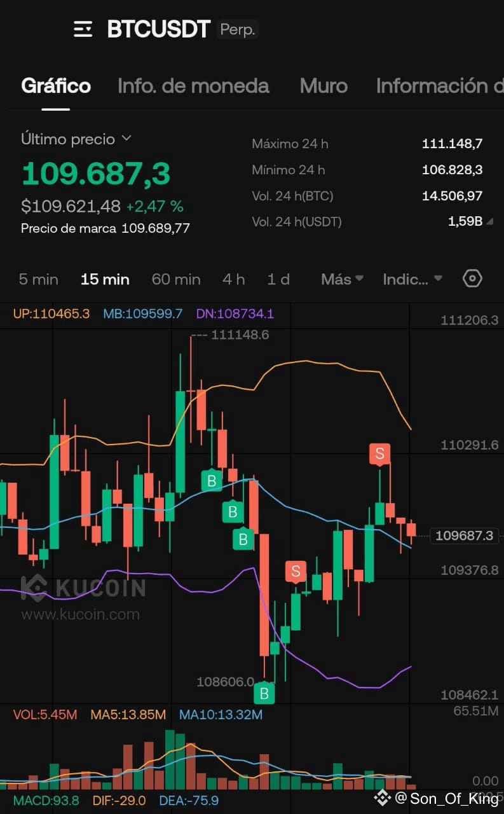The height and width of the screenshot is (814, 504).
Task: Tap the current price tag 109687.3
Action: coord(465,536)
